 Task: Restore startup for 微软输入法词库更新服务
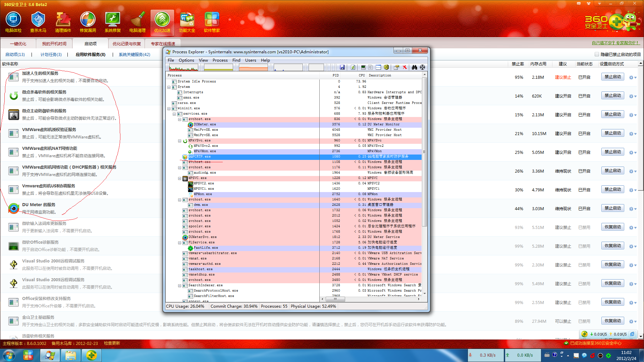[613, 227]
